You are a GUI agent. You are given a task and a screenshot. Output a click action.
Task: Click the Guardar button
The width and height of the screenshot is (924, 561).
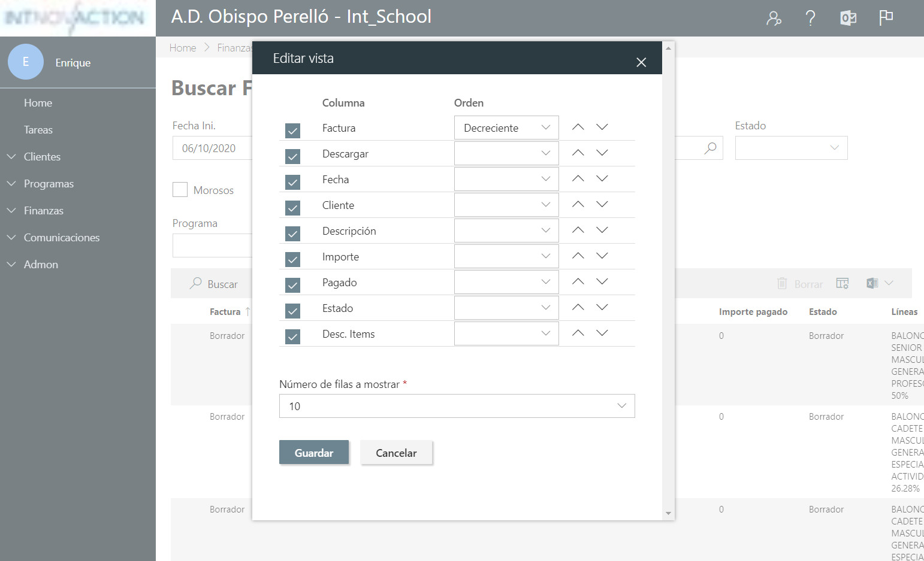(314, 453)
